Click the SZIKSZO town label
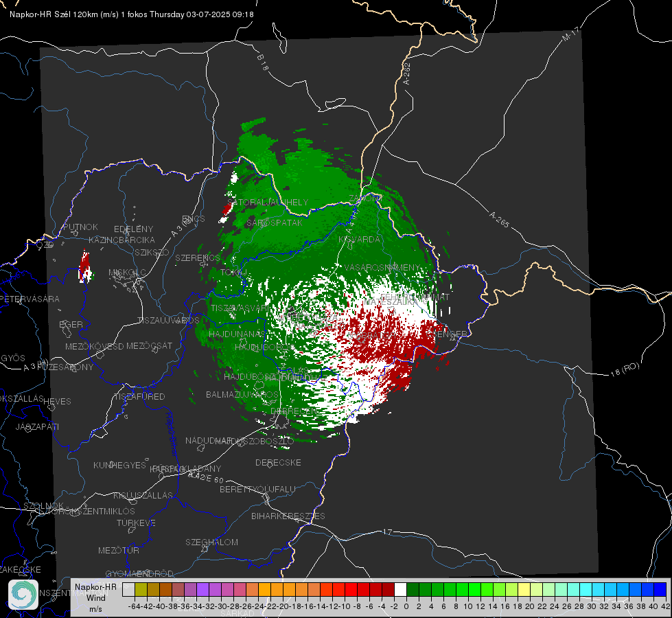 pos(152,252)
